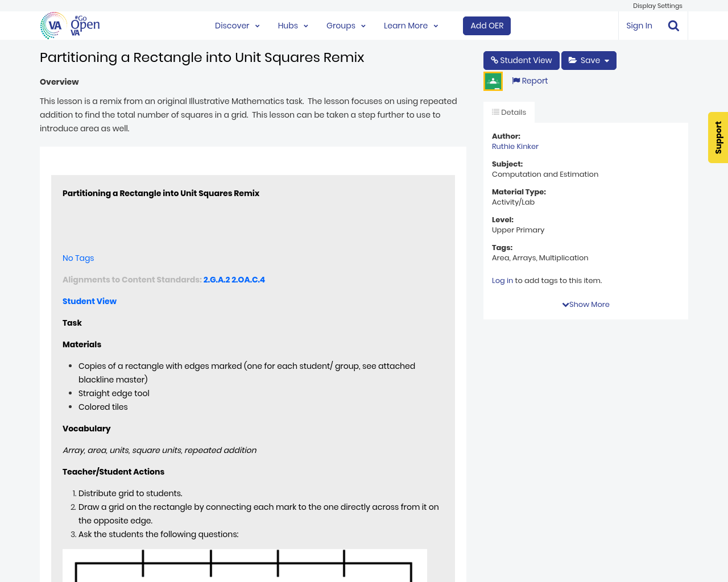Open the 2.G.A.2 standard link
Image resolution: width=728 pixels, height=582 pixels.
click(x=217, y=280)
